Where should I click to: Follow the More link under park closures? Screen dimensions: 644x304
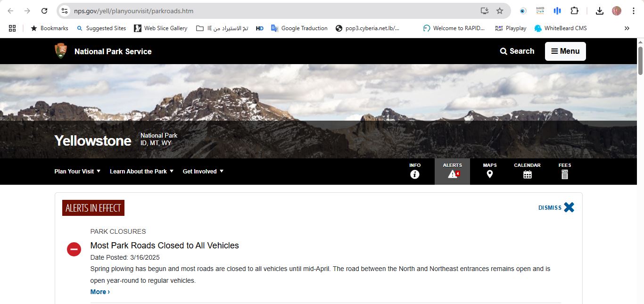100,292
